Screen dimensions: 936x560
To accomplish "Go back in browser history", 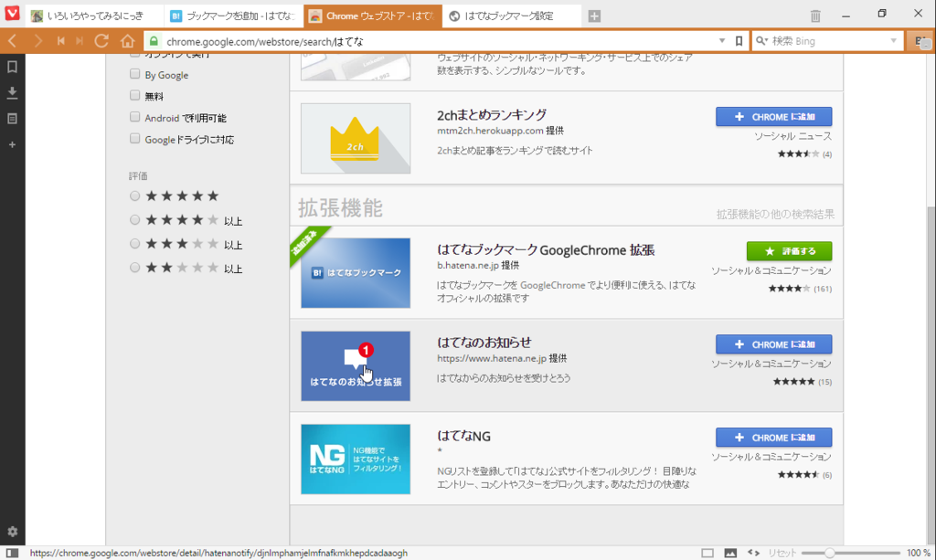I will coord(13,41).
